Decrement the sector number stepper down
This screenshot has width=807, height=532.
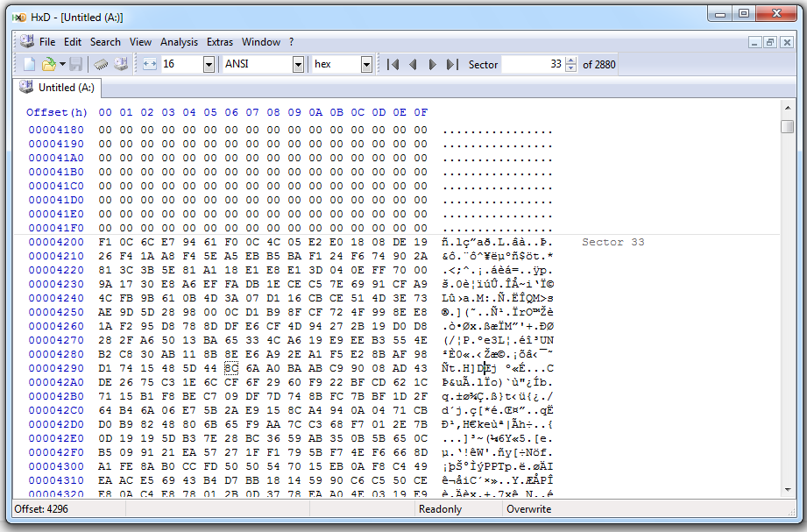(x=570, y=68)
